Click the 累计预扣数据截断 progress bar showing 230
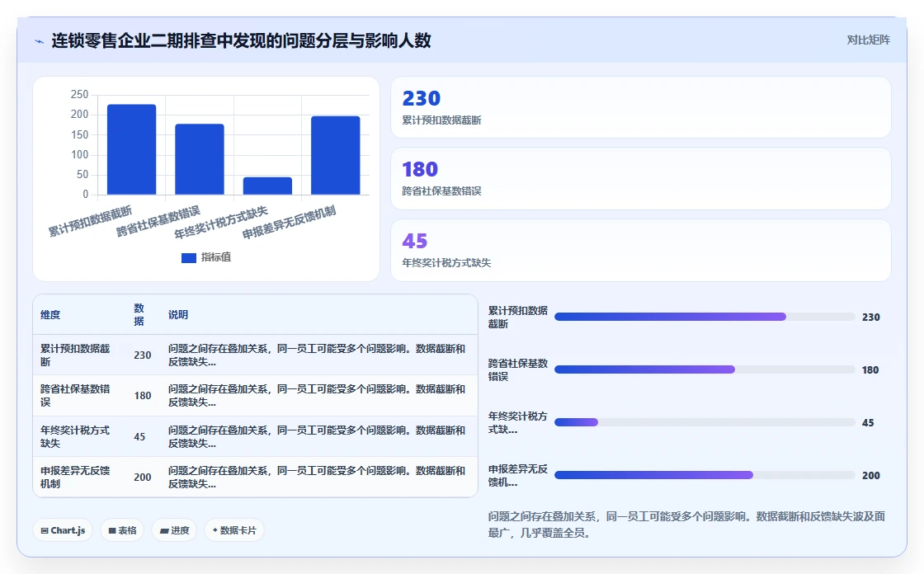The width and height of the screenshot is (924, 574). pyautogui.click(x=705, y=317)
